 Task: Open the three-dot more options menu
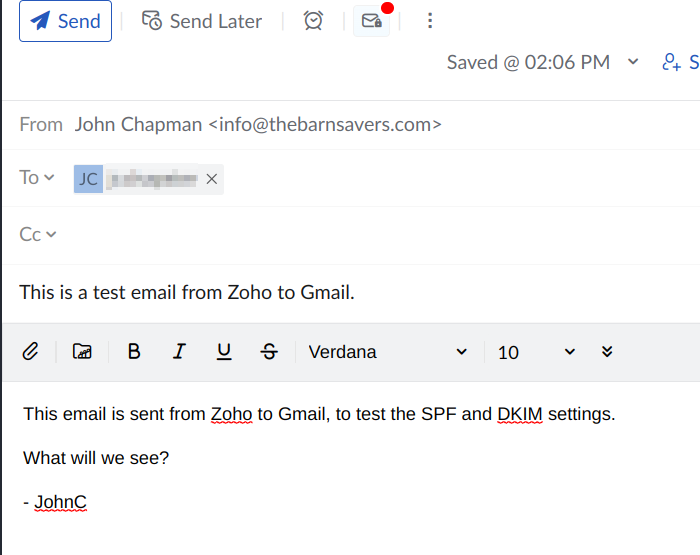[430, 21]
